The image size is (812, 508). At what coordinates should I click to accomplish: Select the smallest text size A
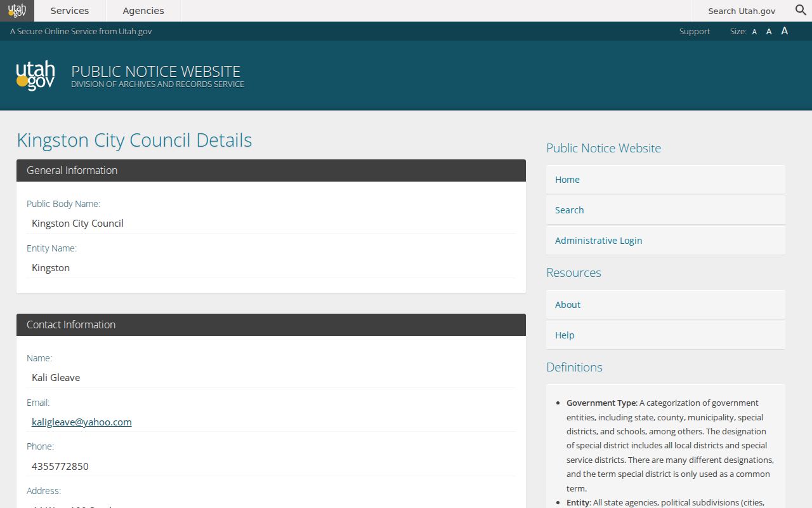point(754,32)
